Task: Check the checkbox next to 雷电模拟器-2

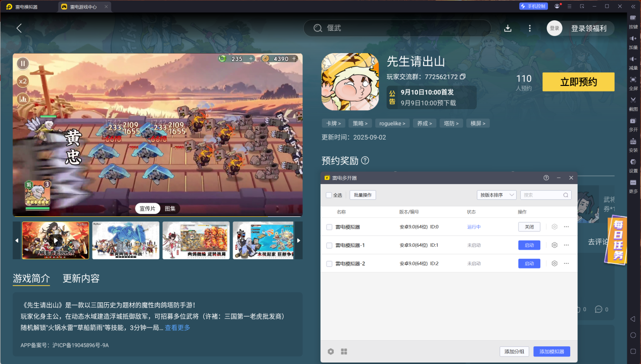Action: pyautogui.click(x=328, y=263)
